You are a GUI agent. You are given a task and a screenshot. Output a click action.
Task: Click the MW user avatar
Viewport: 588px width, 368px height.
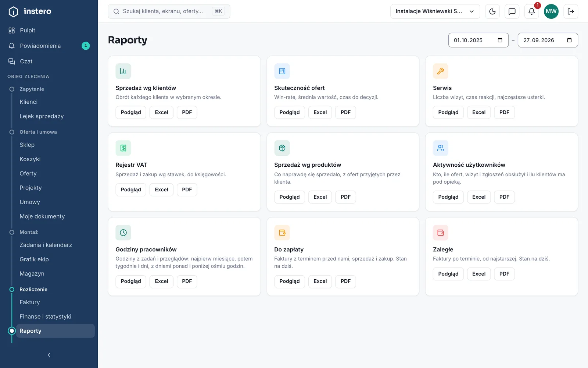click(551, 11)
